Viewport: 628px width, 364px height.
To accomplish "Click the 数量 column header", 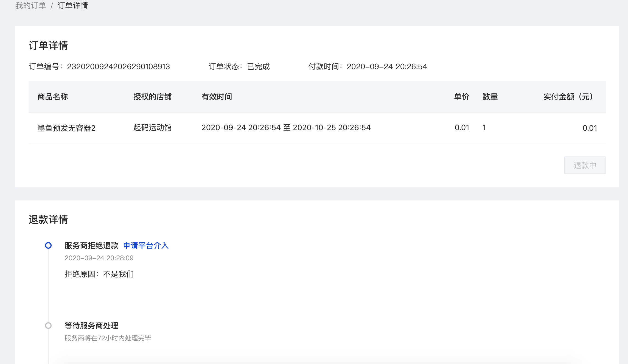I will tap(490, 97).
